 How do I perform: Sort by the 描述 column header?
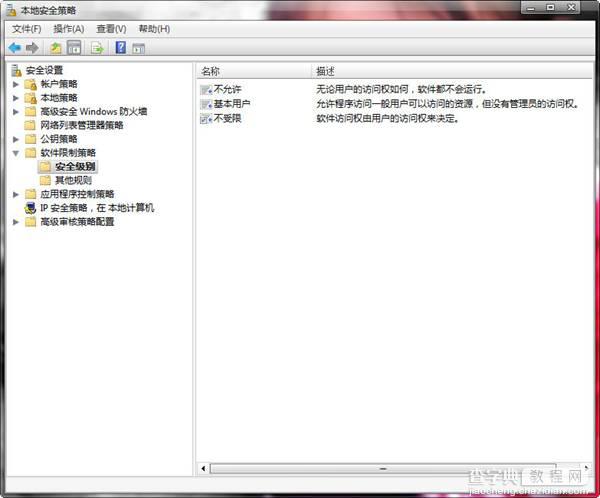[x=452, y=71]
